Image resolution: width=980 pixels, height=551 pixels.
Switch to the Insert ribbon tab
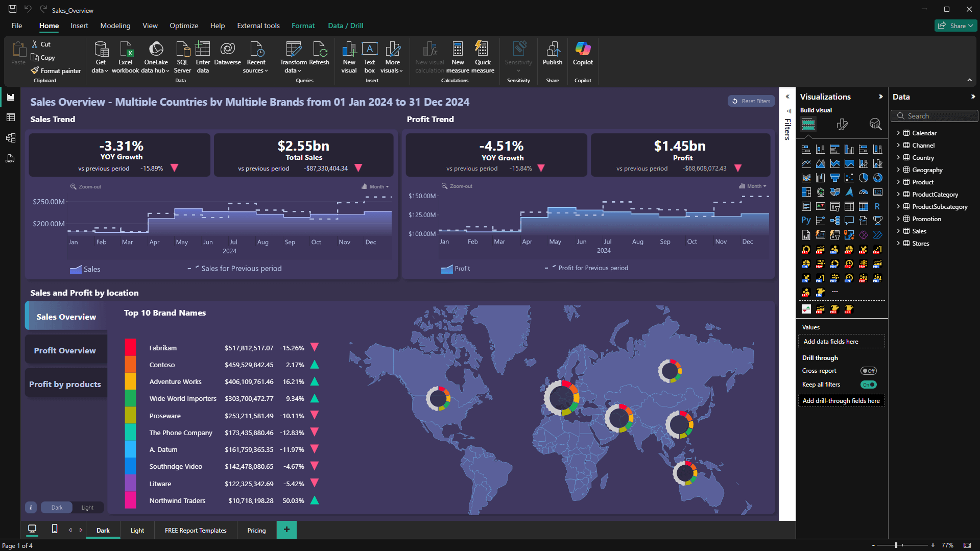[x=79, y=26]
